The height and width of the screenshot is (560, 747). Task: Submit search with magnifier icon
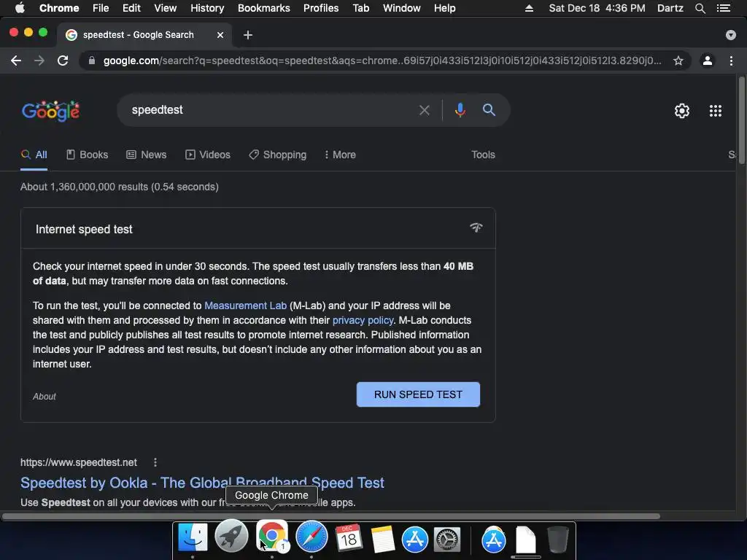pyautogui.click(x=489, y=110)
